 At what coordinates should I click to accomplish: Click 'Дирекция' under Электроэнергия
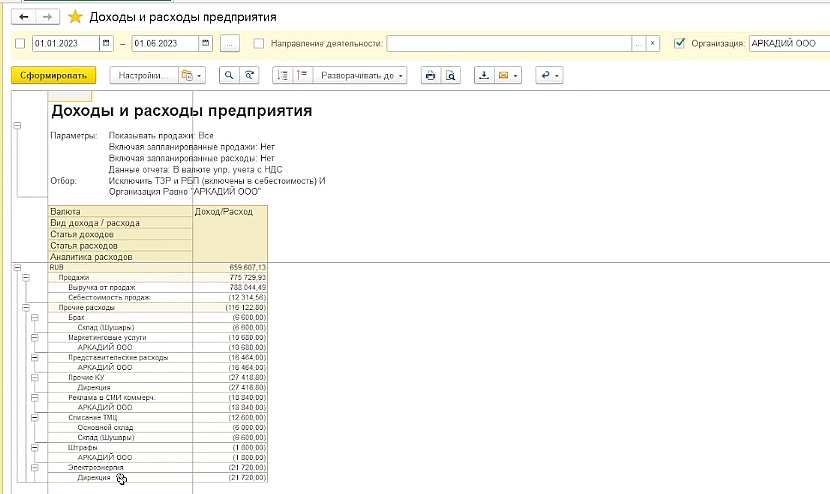(94, 478)
